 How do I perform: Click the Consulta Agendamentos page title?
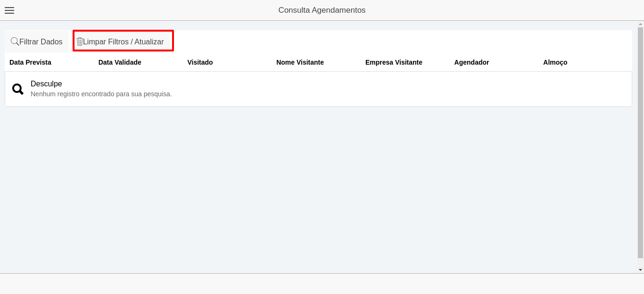(x=322, y=10)
